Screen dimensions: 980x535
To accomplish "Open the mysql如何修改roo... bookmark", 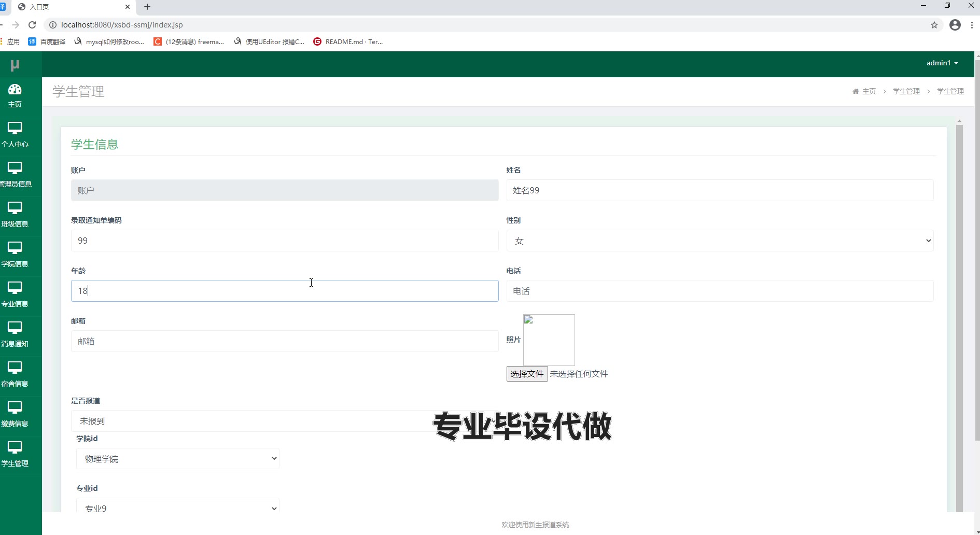I will (109, 41).
